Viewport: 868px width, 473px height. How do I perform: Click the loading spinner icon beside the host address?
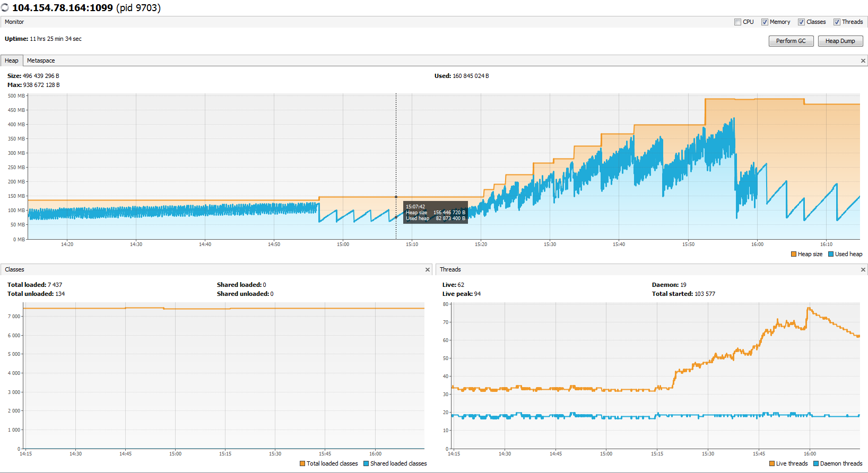(x=5, y=8)
